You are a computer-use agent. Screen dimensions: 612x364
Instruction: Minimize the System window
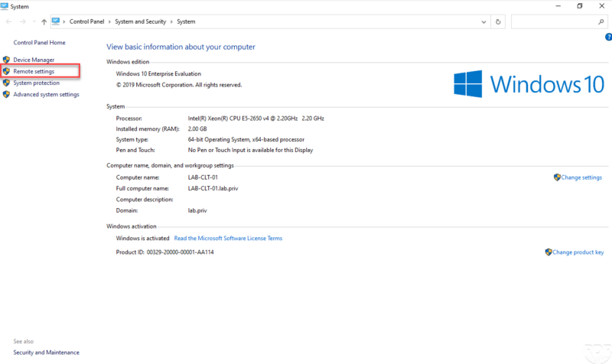tap(558, 6)
